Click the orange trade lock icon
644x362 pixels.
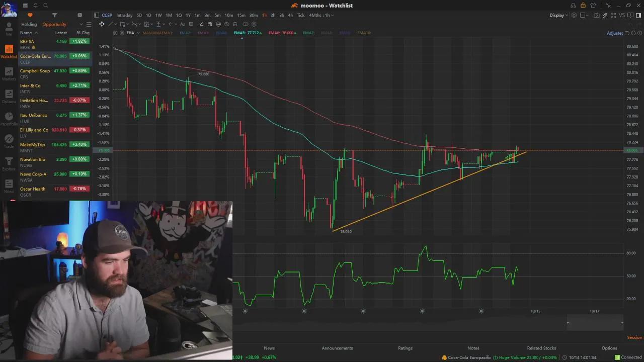(x=583, y=6)
